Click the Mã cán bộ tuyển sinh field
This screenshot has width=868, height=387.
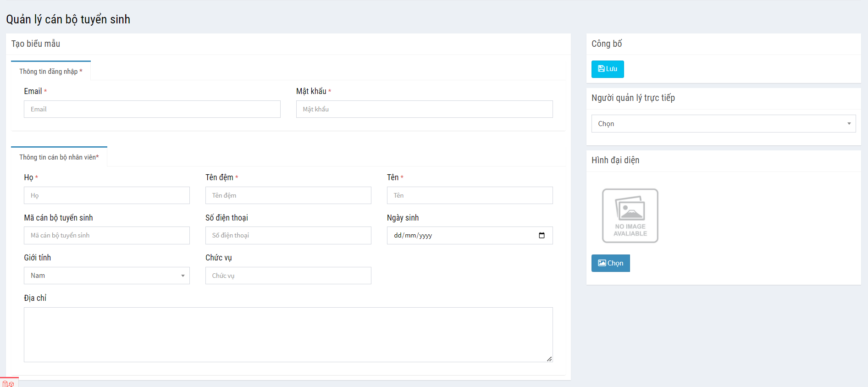tap(106, 236)
